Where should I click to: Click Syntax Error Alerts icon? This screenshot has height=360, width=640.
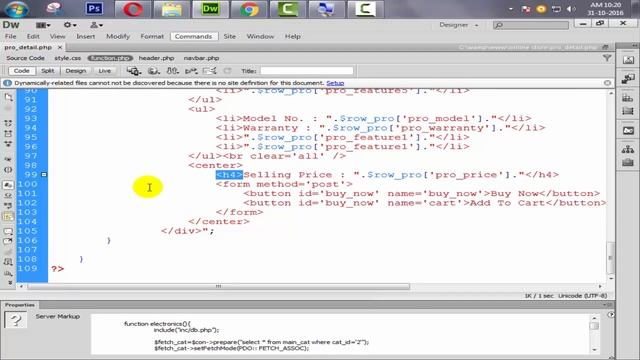click(x=8, y=217)
